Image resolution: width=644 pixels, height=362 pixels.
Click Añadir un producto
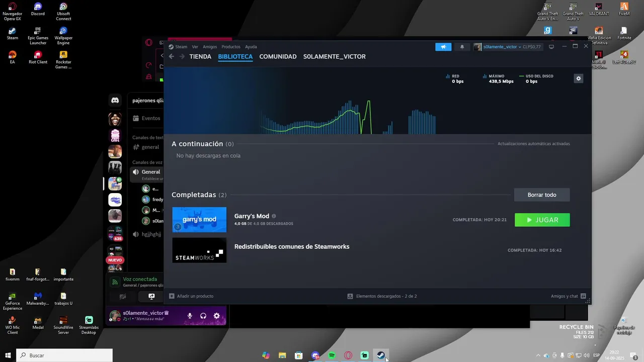[x=191, y=296]
